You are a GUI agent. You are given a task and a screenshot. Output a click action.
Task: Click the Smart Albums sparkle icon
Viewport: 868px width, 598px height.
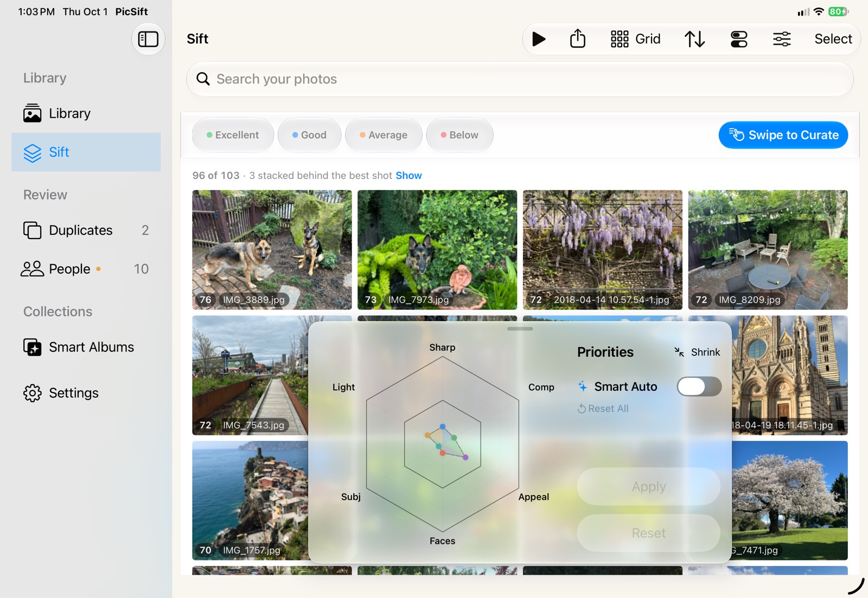point(33,347)
